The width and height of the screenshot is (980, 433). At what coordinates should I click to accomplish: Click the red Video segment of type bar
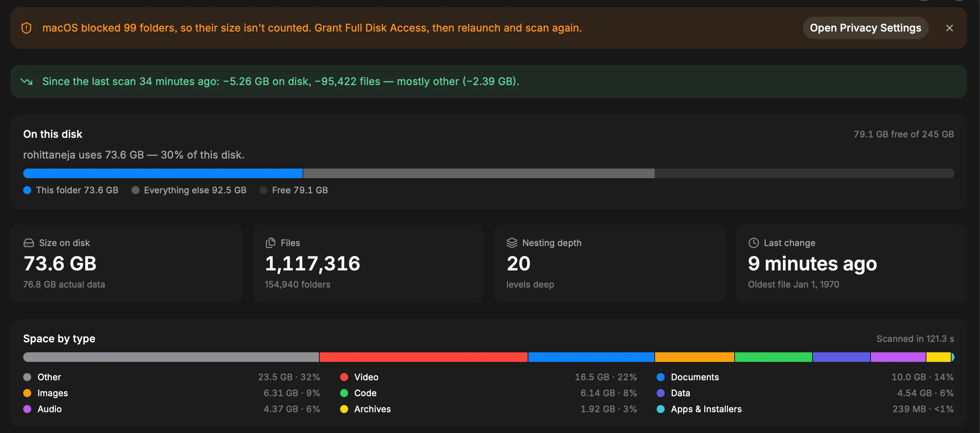424,357
